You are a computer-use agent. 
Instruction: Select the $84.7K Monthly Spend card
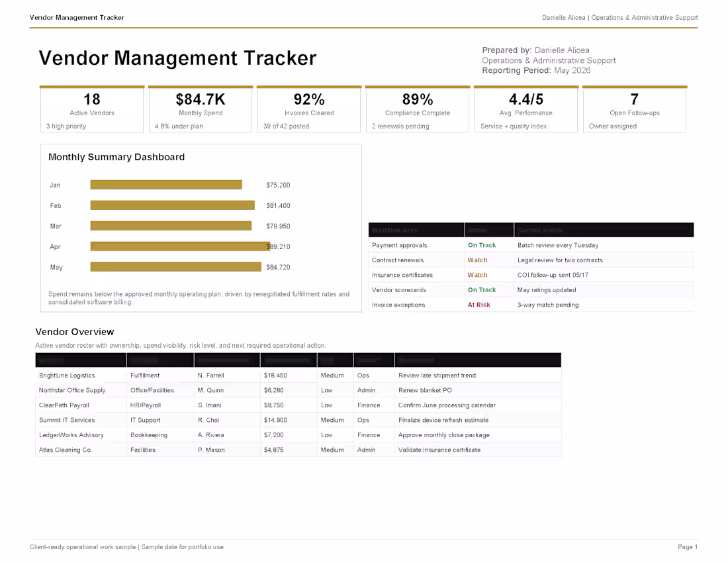(201, 109)
